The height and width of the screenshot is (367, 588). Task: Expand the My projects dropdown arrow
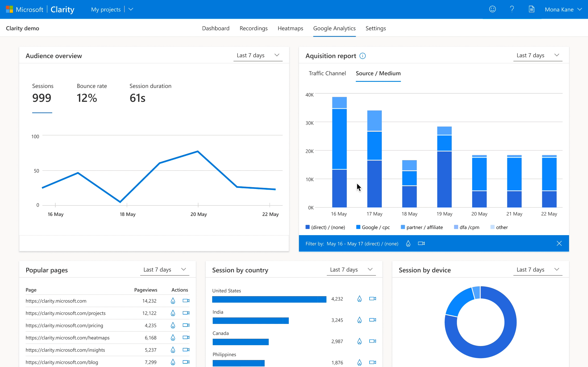(x=131, y=9)
